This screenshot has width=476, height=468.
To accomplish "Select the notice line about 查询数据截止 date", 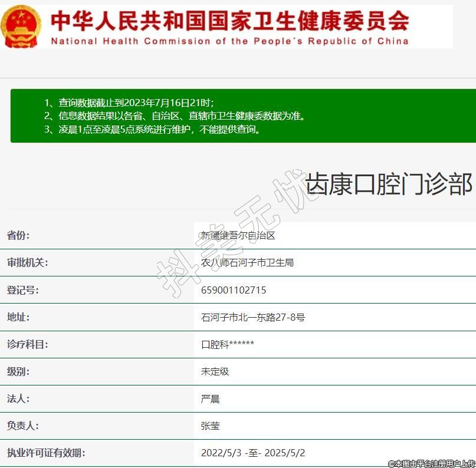I will [x=129, y=103].
